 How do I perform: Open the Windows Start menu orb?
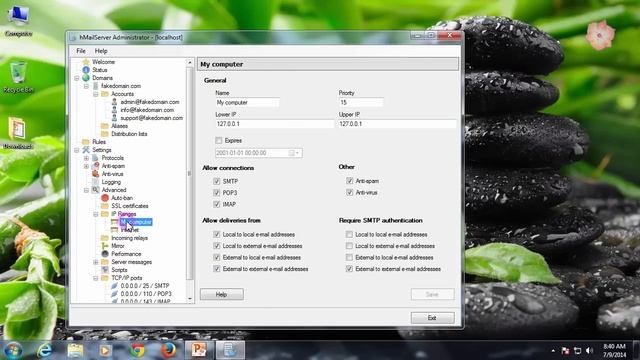tap(13, 350)
